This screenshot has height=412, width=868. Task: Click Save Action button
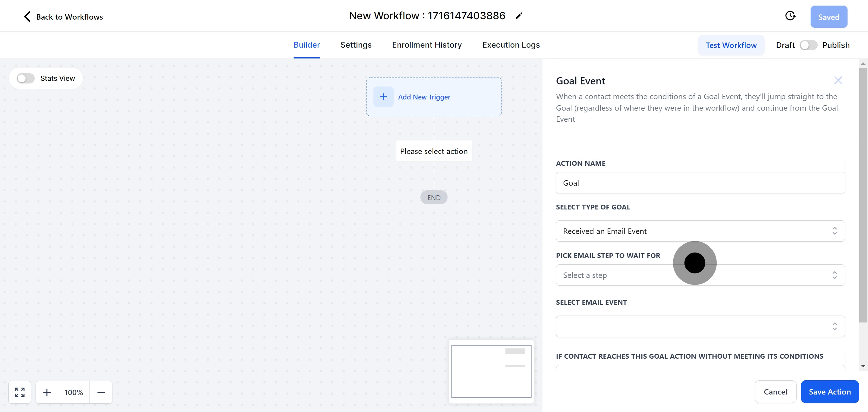[x=829, y=392]
